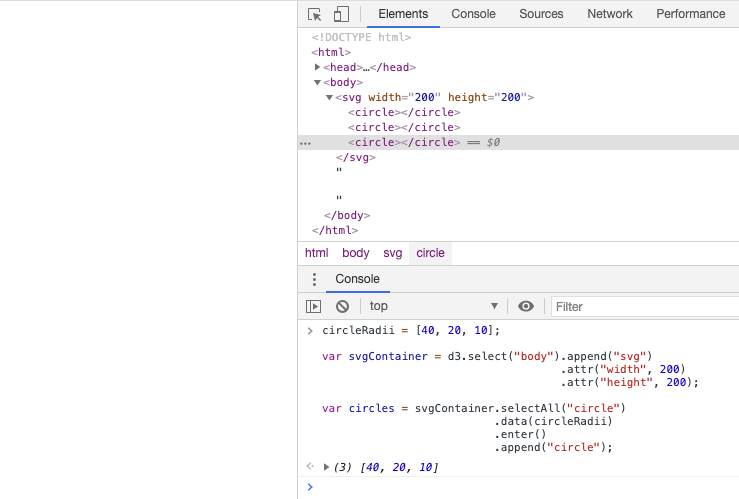
Task: Open the Performance tab
Action: (690, 14)
